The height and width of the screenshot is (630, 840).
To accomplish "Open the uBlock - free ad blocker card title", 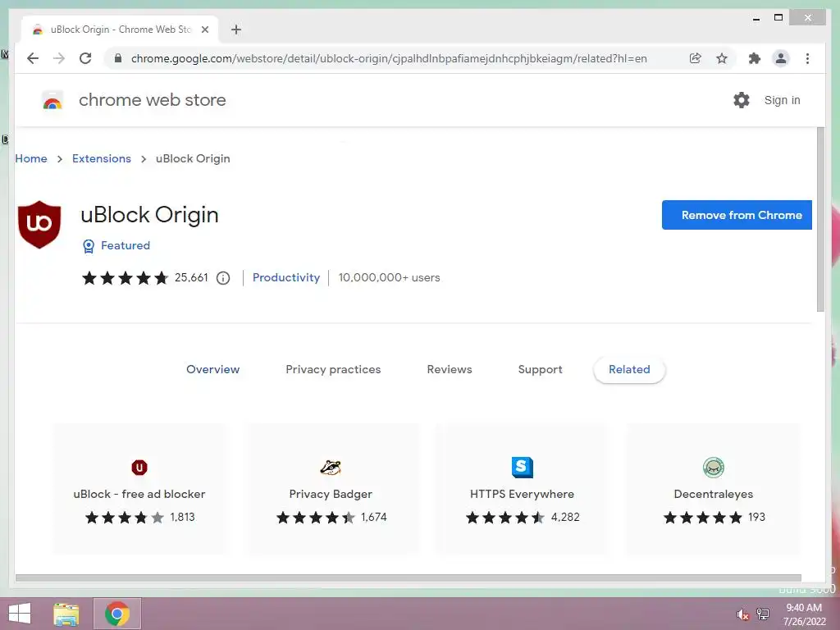I will coord(139,494).
